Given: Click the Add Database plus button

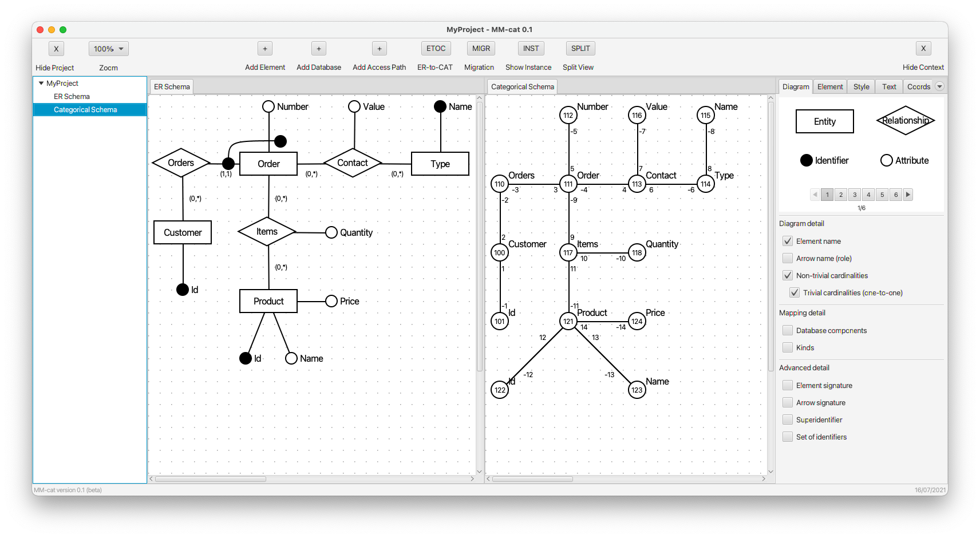Looking at the screenshot, I should [x=319, y=49].
